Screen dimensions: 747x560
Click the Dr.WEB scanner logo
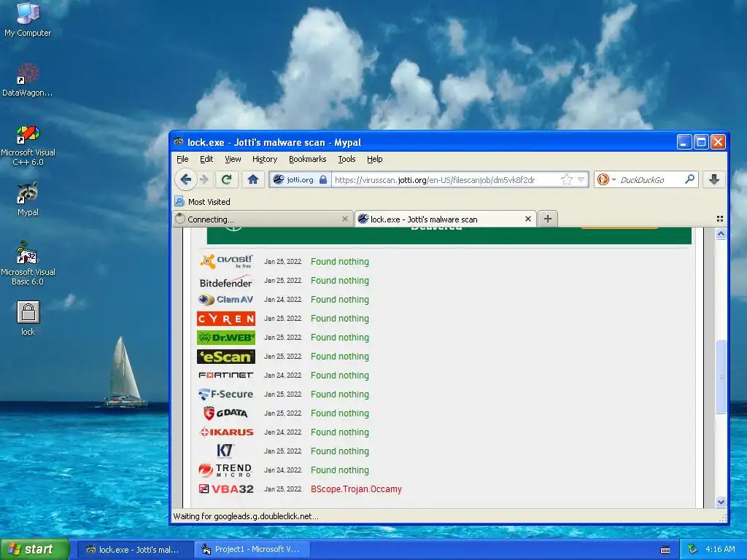(x=226, y=338)
